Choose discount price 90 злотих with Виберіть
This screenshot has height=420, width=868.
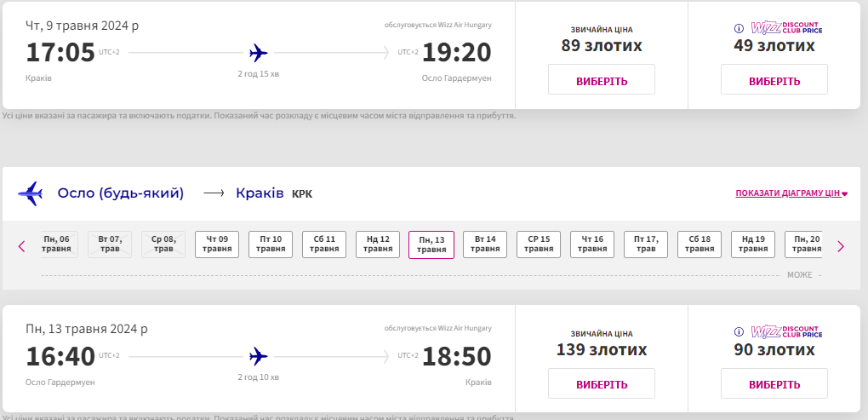point(774,383)
